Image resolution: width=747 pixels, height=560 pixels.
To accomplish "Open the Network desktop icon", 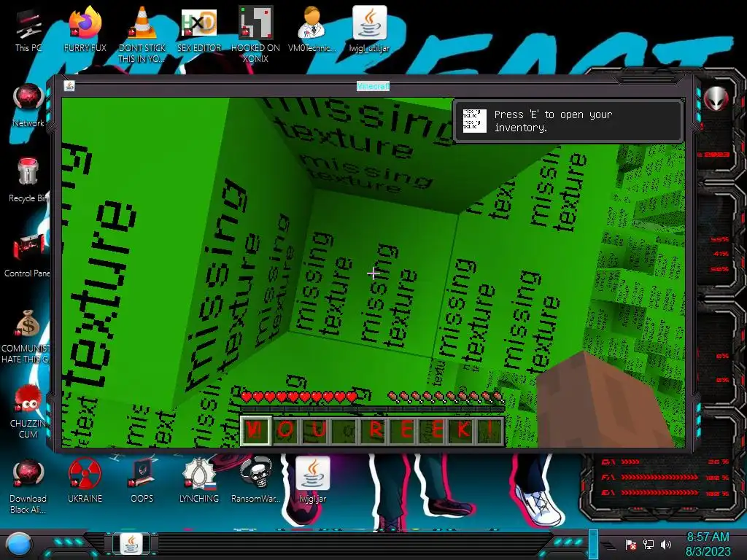I will [x=28, y=106].
